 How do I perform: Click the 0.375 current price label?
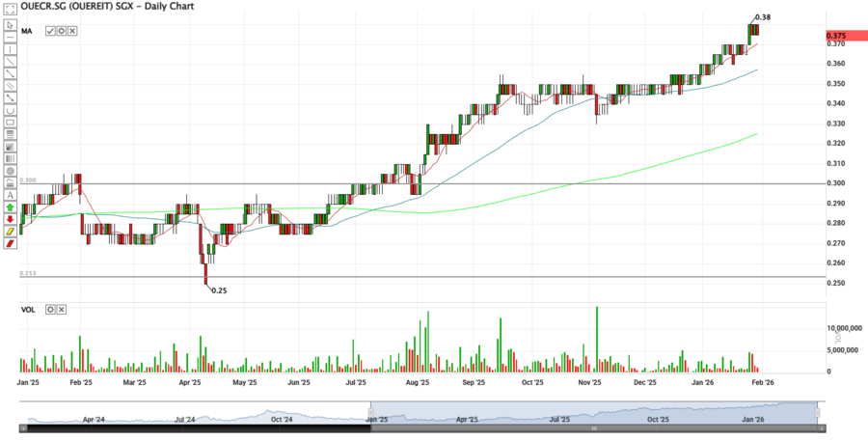pos(836,36)
